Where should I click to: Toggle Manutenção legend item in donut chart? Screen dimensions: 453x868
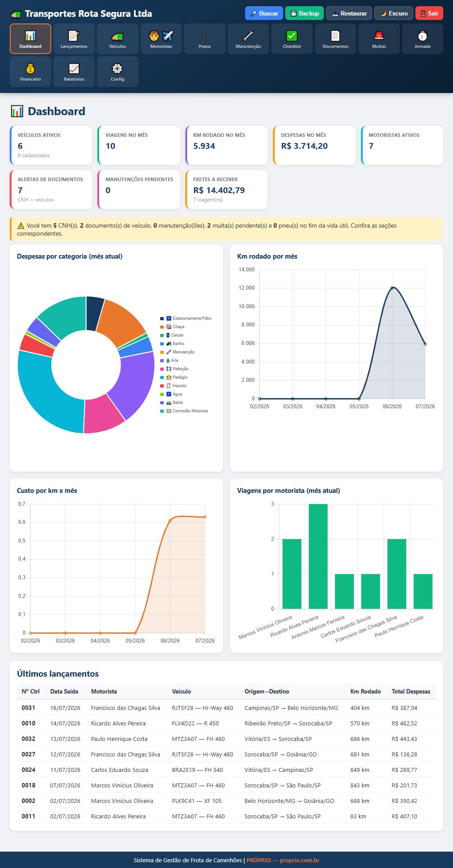(177, 352)
